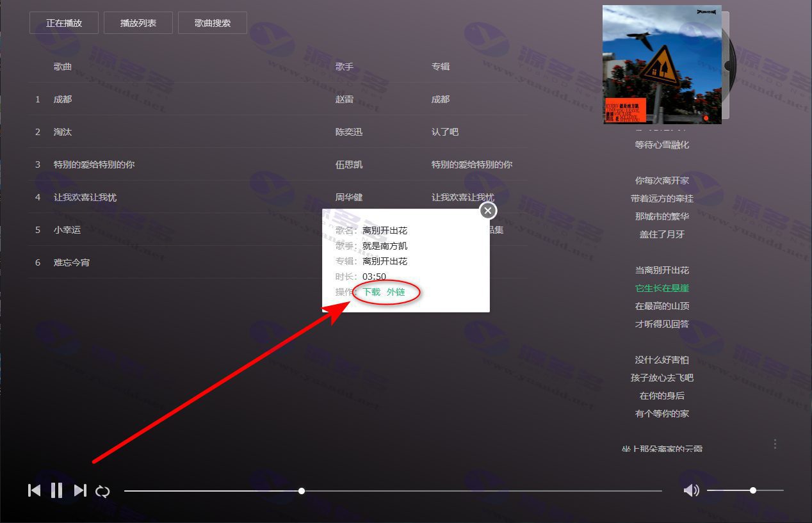Click the 歌曲 column header
Image resolution: width=812 pixels, height=523 pixels.
click(x=63, y=67)
